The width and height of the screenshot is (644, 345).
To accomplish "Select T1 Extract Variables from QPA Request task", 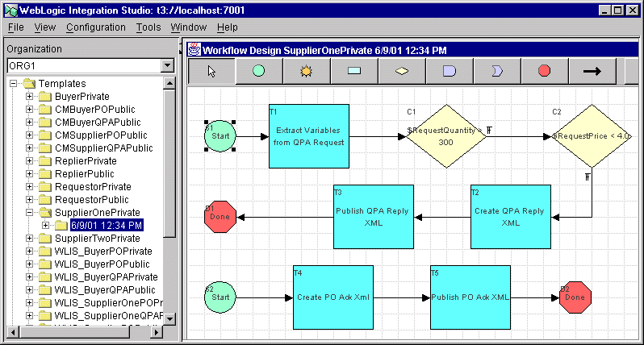I will 309,136.
